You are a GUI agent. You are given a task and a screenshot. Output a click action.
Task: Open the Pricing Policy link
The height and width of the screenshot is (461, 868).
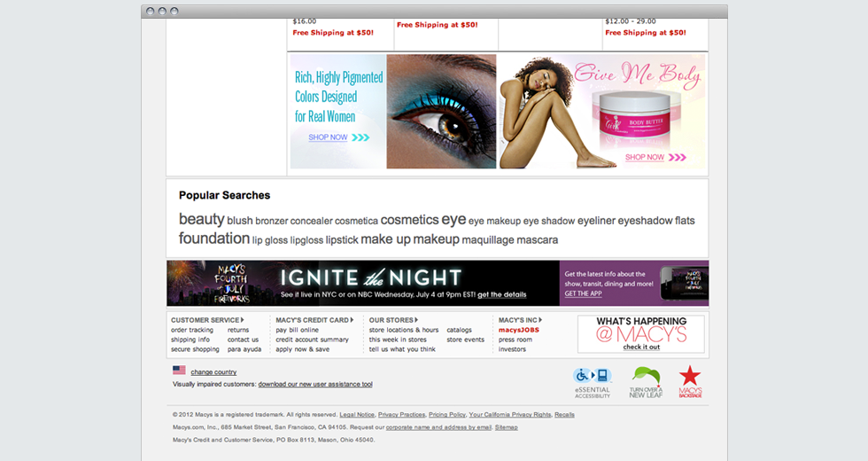click(447, 415)
